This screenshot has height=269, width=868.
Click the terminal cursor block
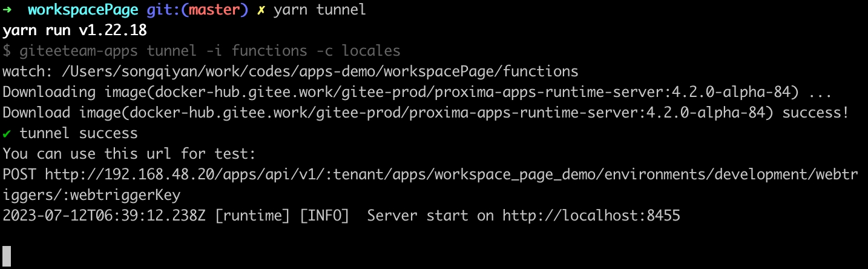pos(7,256)
